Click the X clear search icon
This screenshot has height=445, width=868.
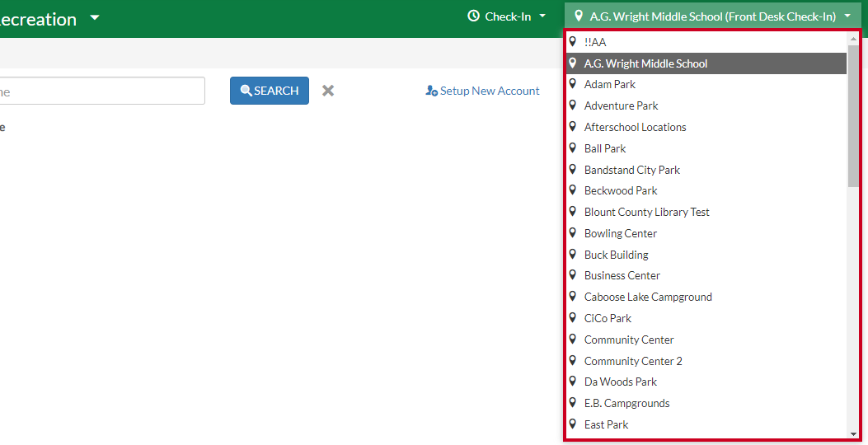point(328,91)
